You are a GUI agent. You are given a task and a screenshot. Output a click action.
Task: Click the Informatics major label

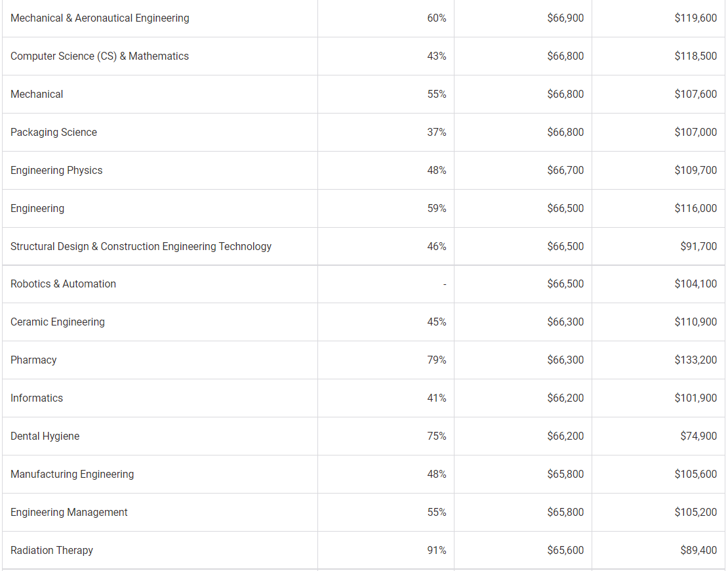(36, 398)
